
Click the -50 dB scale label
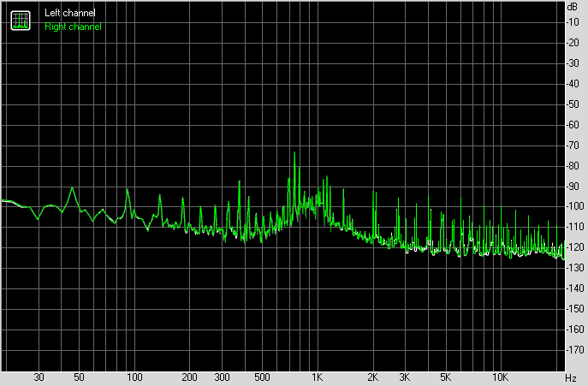[x=573, y=104]
